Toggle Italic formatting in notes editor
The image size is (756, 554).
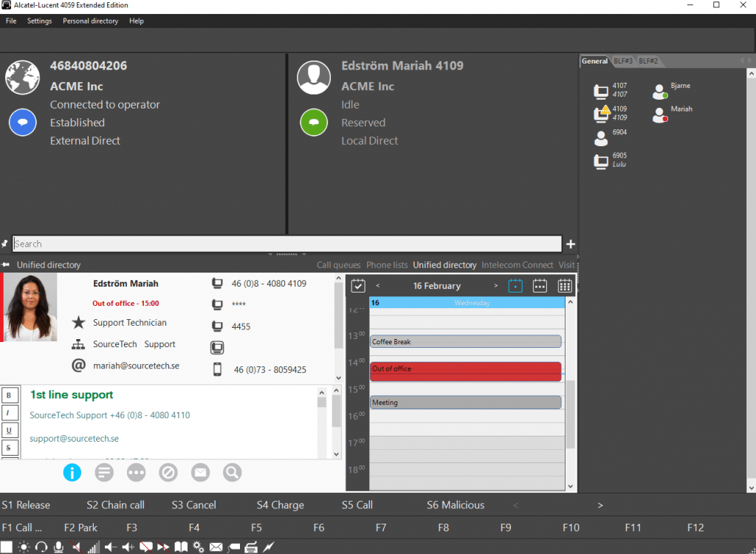pos(9,413)
